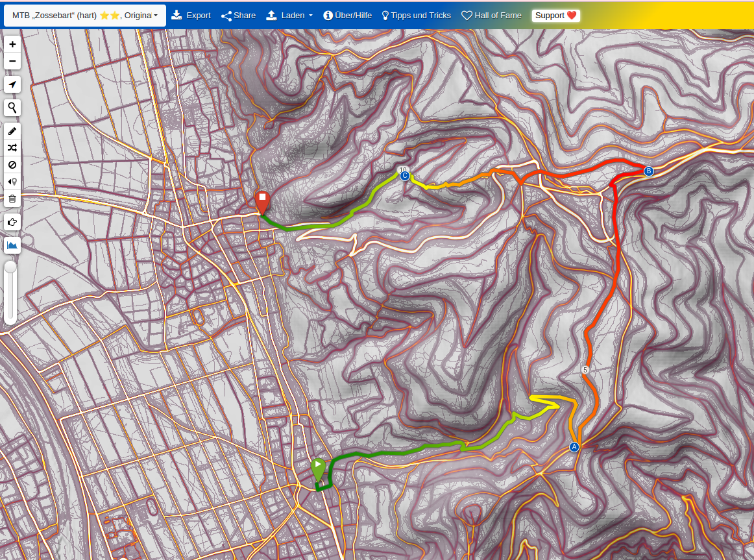
Task: Click the shuffle arrows icon
Action: tap(12, 148)
